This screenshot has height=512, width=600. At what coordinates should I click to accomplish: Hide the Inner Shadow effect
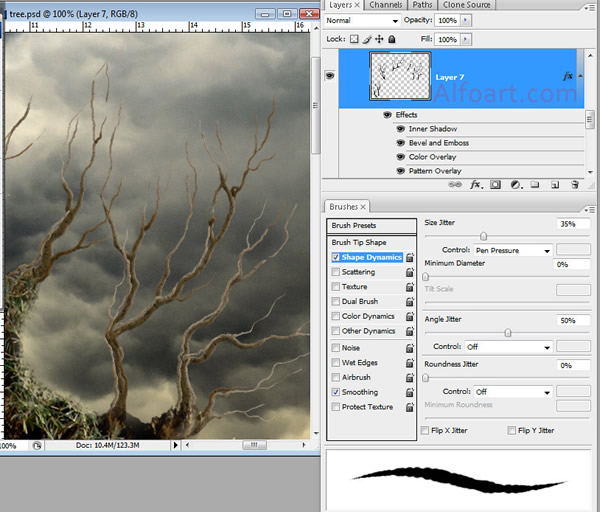tap(400, 129)
